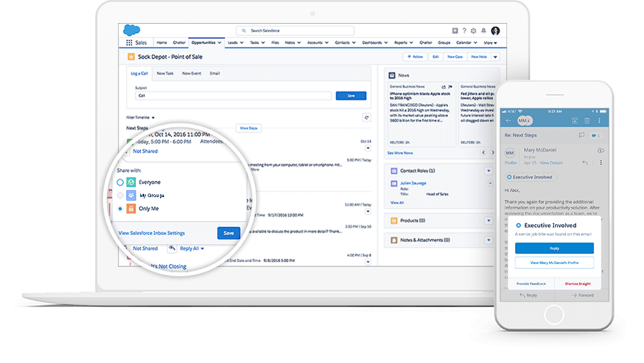
Task: Open the More navigation dropdown
Action: coord(490,43)
